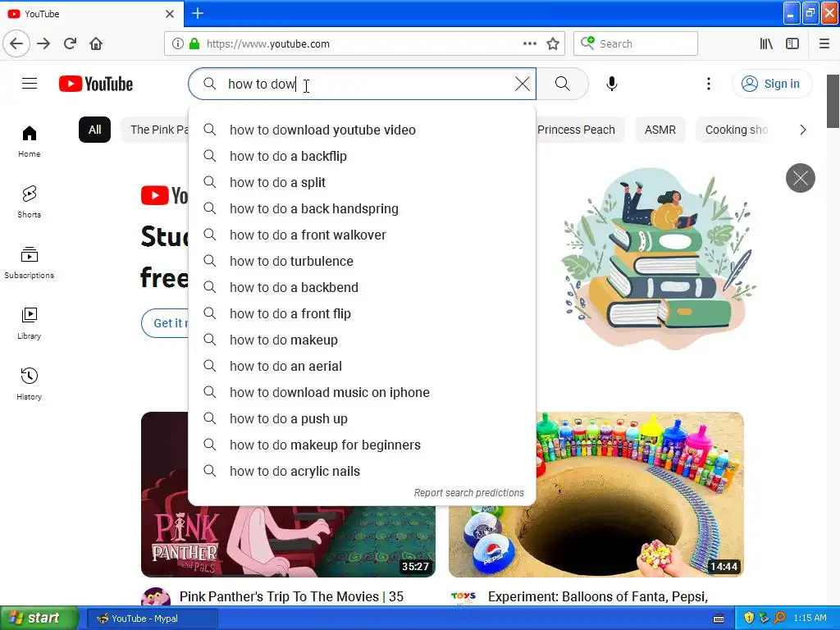The image size is (840, 630).
Task: Choose suggestion how to do acrylic nails
Action: 362,471
